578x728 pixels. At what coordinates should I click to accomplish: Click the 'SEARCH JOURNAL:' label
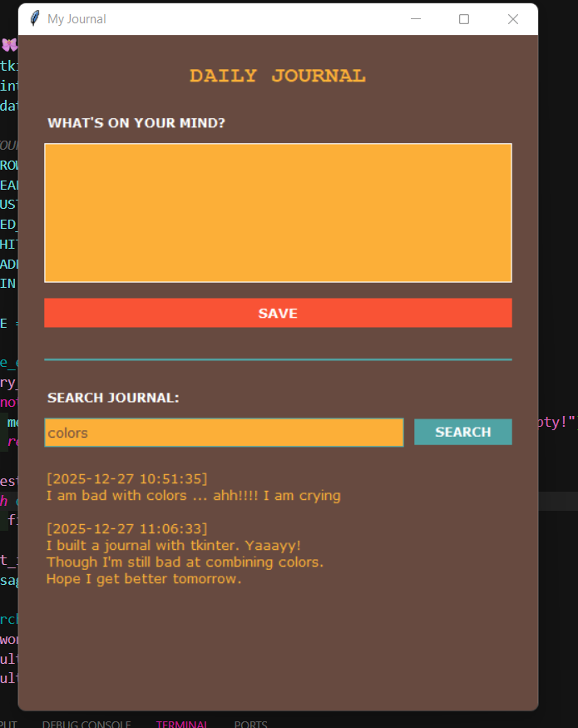113,398
